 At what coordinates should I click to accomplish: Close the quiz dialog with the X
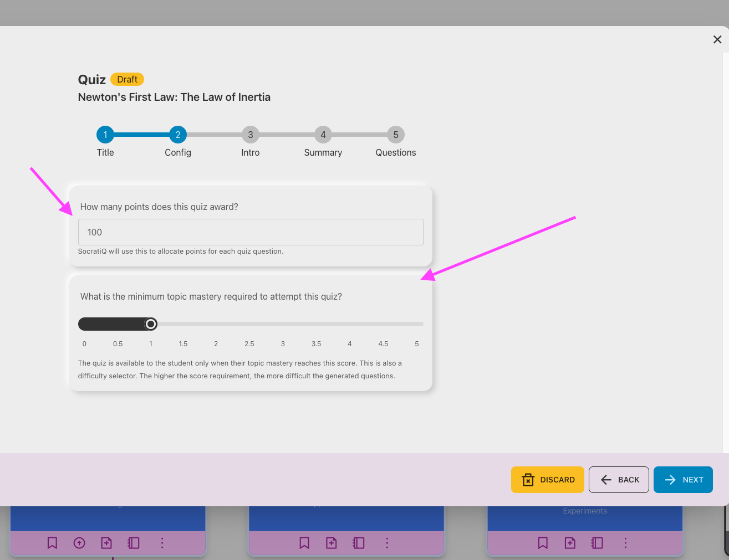pos(717,39)
